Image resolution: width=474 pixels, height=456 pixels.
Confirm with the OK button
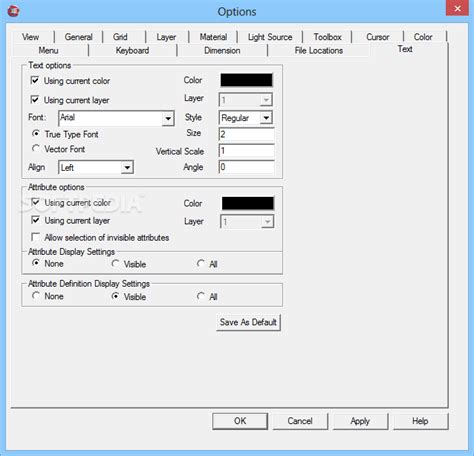point(240,421)
